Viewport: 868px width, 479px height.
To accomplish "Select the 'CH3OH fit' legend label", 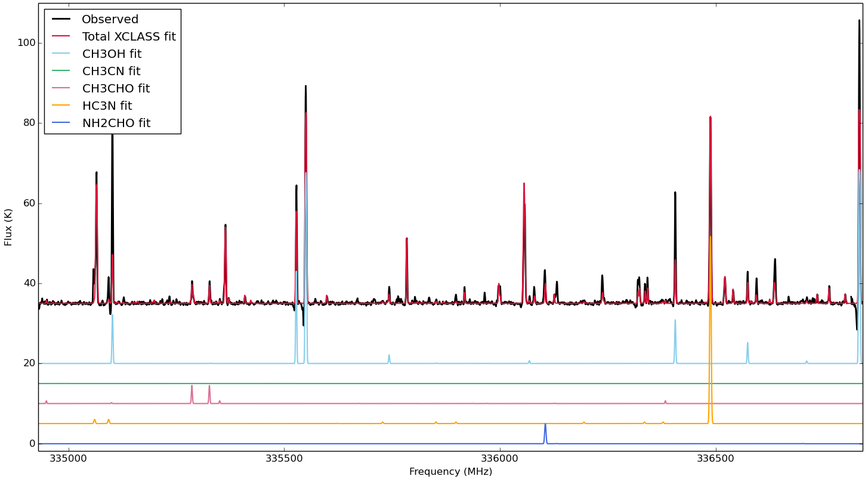I will pyautogui.click(x=112, y=54).
